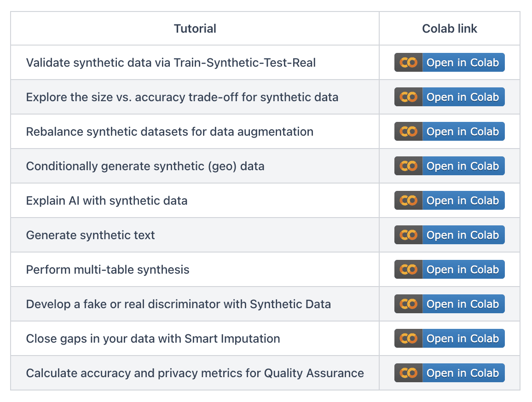Click the CO icon for multi-table synthesis
The image size is (532, 402).
[408, 269]
